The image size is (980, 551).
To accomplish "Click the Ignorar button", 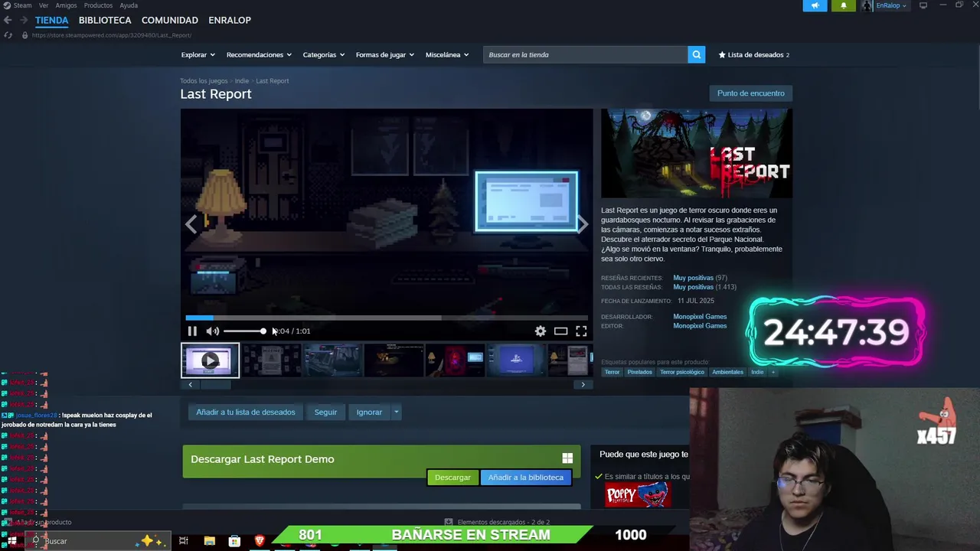I will [369, 412].
